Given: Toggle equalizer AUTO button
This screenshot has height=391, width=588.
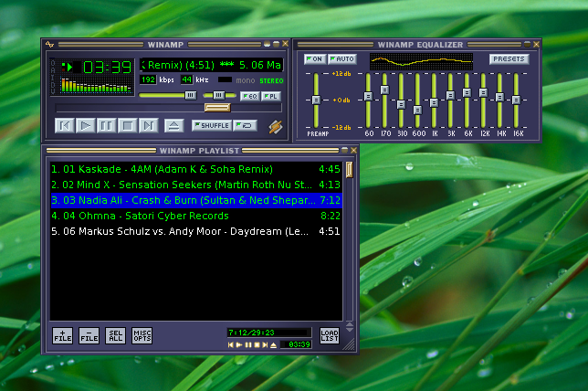Looking at the screenshot, I should (342, 58).
